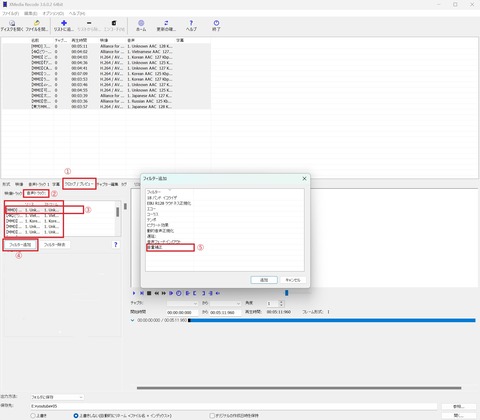This screenshot has width=480, height=420.
Task: Select エコー in the filter list
Action: tap(151, 209)
